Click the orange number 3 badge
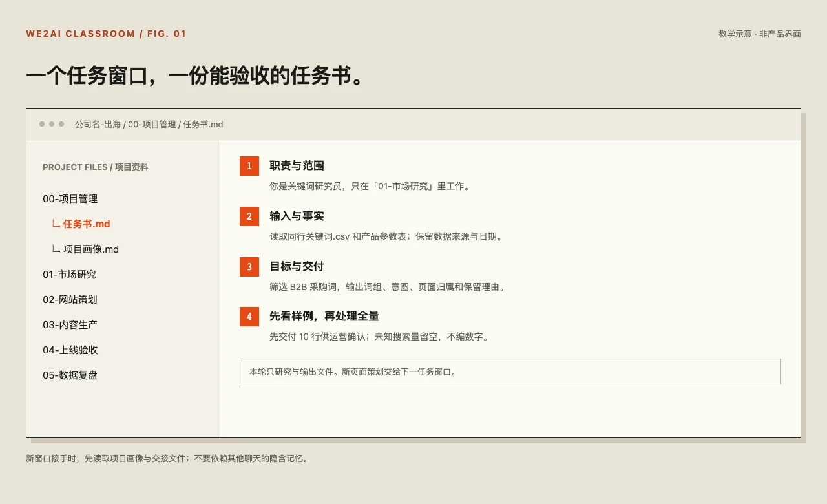Image resolution: width=827 pixels, height=504 pixels. coord(249,267)
